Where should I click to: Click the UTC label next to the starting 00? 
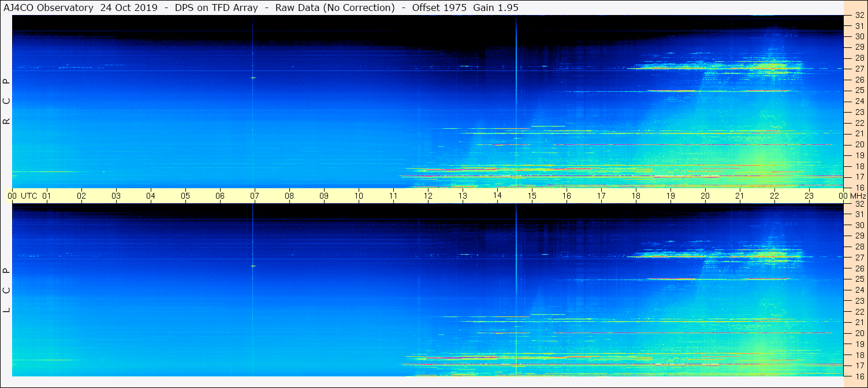point(29,196)
